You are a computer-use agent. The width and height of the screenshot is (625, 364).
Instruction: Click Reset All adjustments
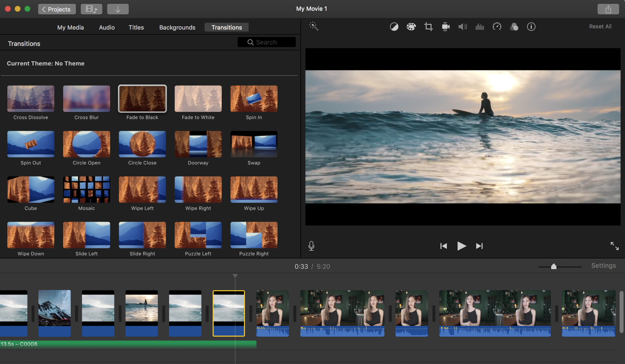pyautogui.click(x=600, y=26)
